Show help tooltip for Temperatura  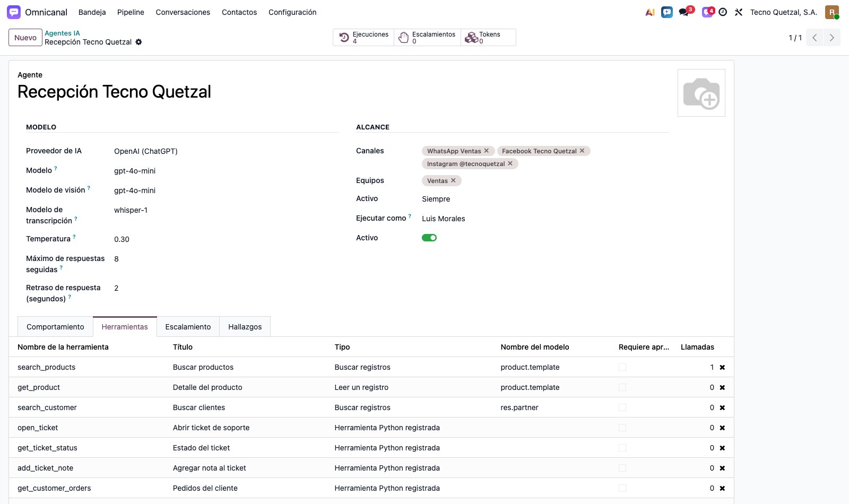[x=74, y=237]
